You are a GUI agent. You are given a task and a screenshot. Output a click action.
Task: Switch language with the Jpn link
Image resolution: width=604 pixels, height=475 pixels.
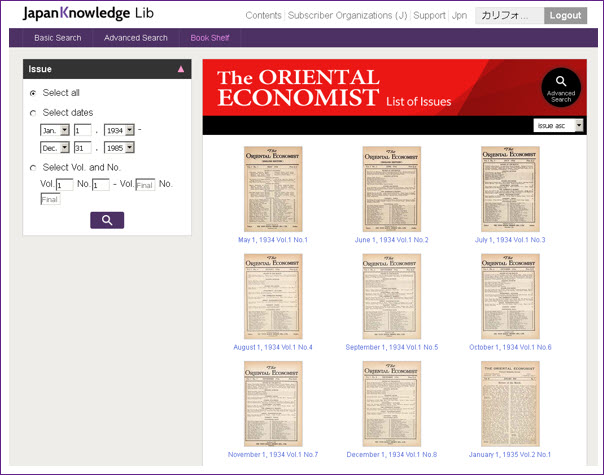(x=459, y=15)
